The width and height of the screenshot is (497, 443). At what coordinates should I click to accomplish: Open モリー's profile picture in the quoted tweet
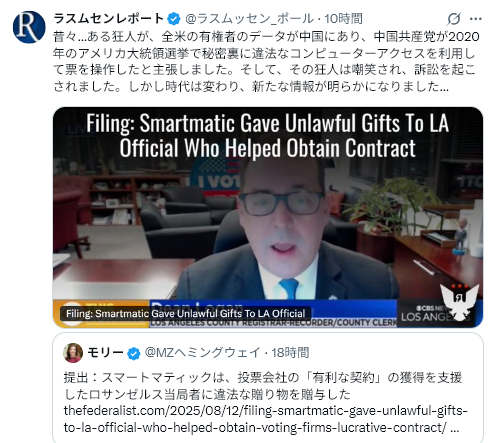73,353
